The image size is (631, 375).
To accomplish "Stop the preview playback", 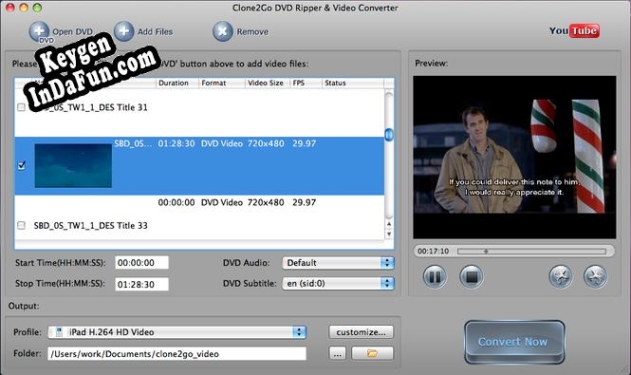I will (471, 277).
